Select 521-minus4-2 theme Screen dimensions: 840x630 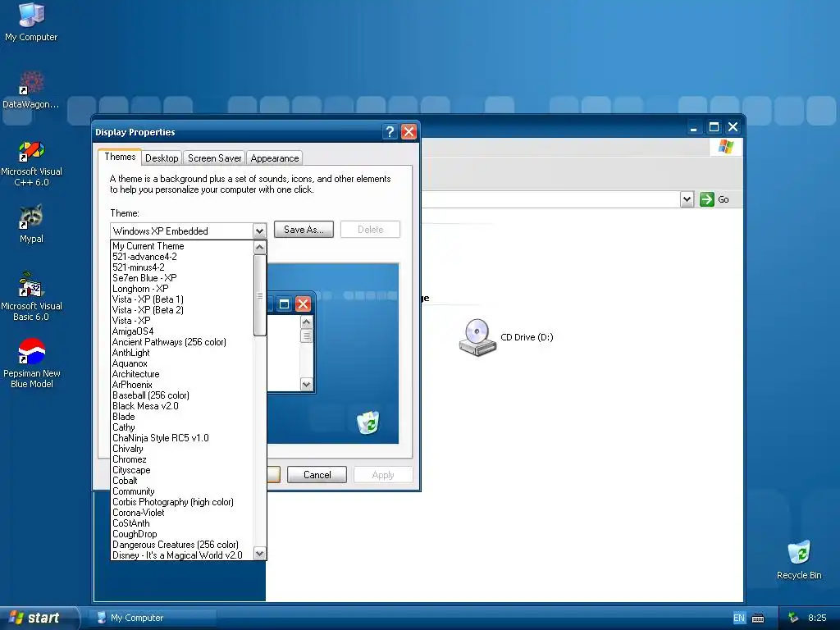[182, 267]
